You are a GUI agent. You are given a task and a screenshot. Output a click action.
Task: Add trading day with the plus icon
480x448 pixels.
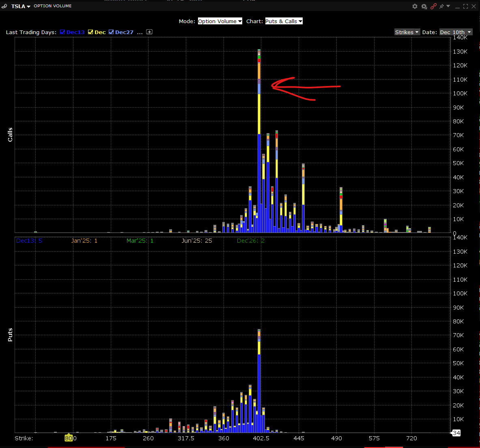pos(149,32)
